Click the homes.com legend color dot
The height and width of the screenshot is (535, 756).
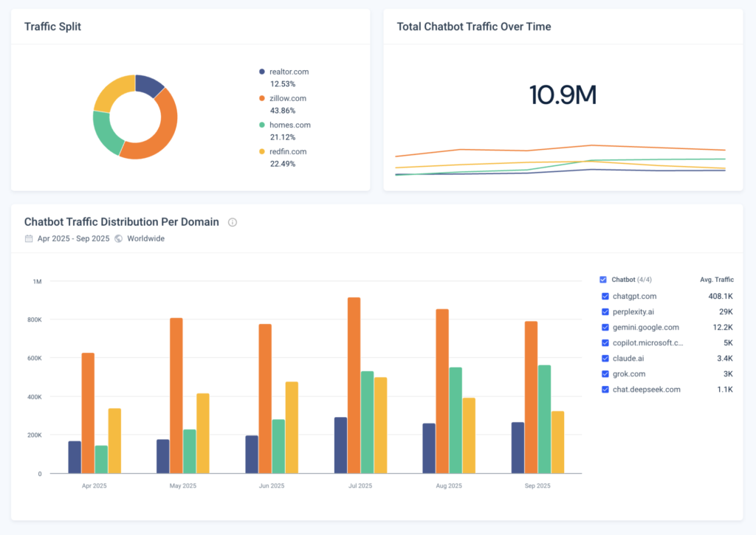[x=261, y=125]
